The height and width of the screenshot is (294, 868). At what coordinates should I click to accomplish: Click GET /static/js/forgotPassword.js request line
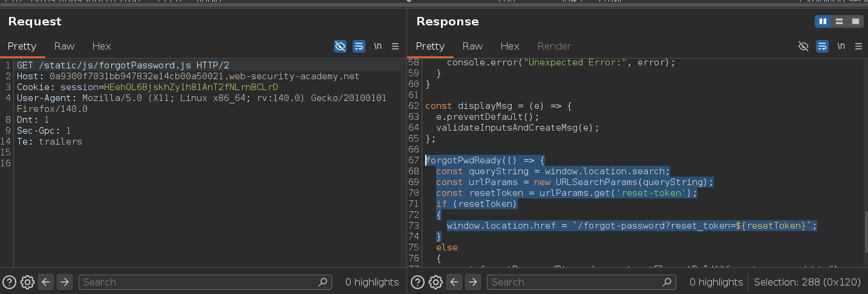(123, 65)
